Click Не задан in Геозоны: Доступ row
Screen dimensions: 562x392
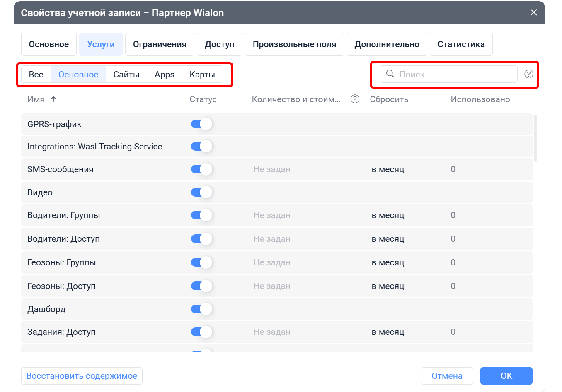point(272,286)
